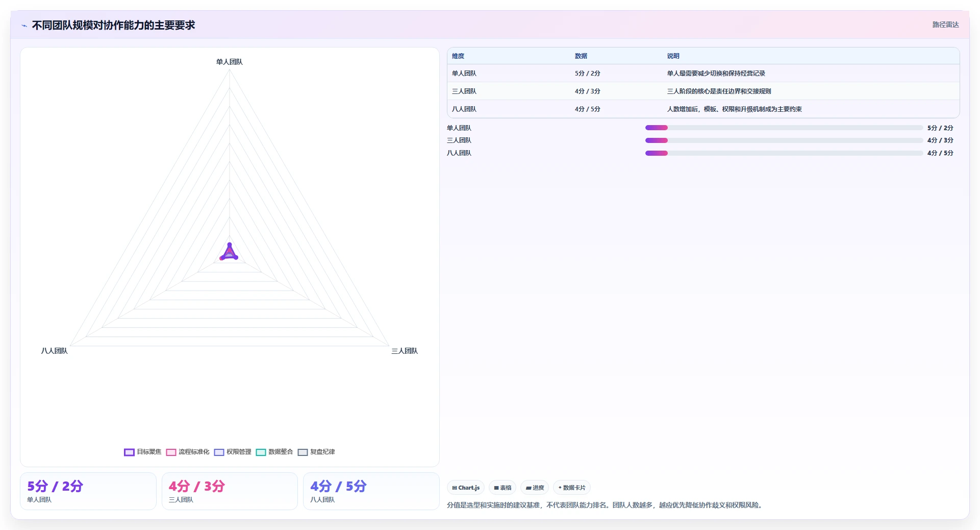Image resolution: width=980 pixels, height=530 pixels.
Task: Click the 八人团队 progress bar
Action: (784, 153)
